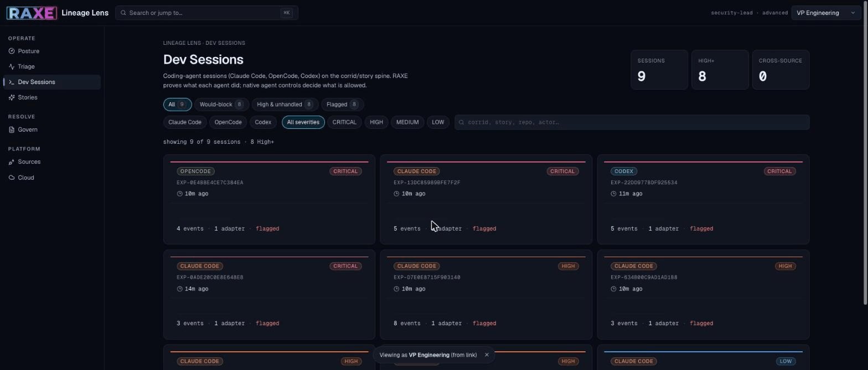Filter by MEDIUM severity chip
Screen dimensions: 868x370
coord(407,122)
